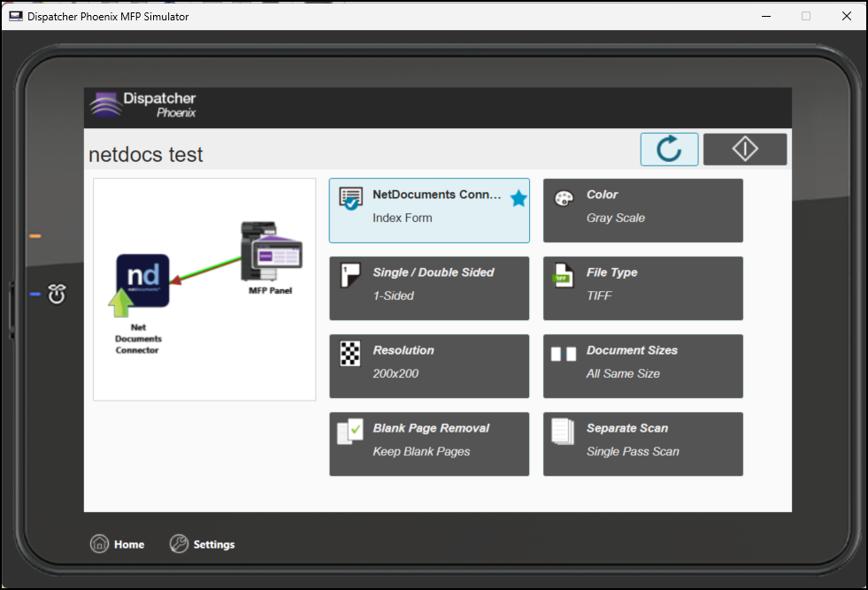Click the Color palette icon
Image resolution: width=868 pixels, height=590 pixels.
(565, 199)
